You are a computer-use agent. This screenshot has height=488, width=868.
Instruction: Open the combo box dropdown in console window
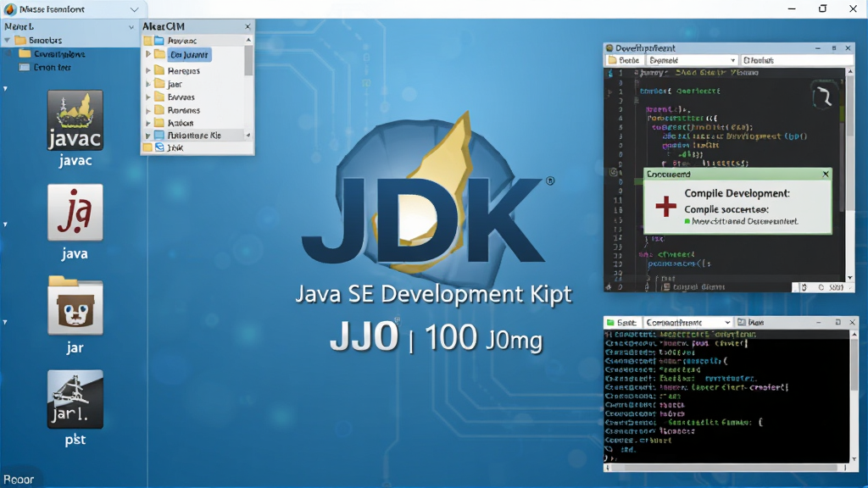(x=726, y=323)
